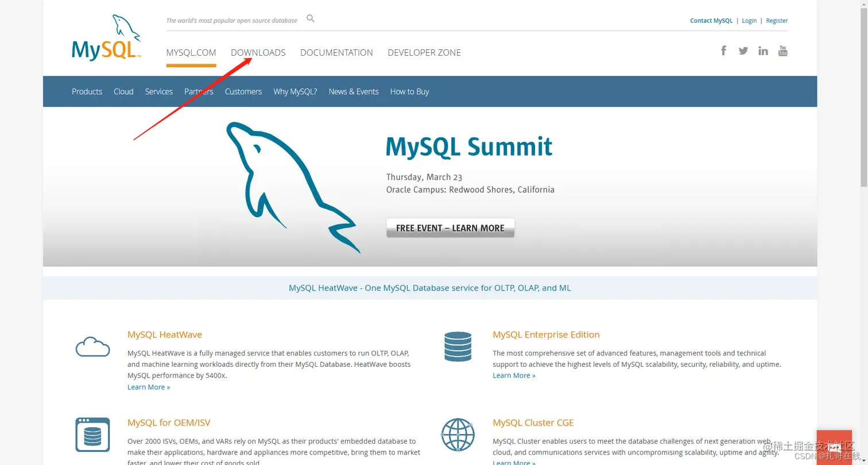
Task: Open the DOWNLOADS tab
Action: [x=258, y=52]
